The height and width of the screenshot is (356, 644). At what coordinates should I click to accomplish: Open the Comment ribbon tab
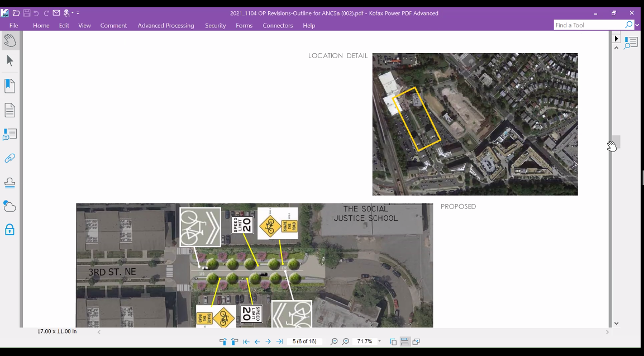113,26
